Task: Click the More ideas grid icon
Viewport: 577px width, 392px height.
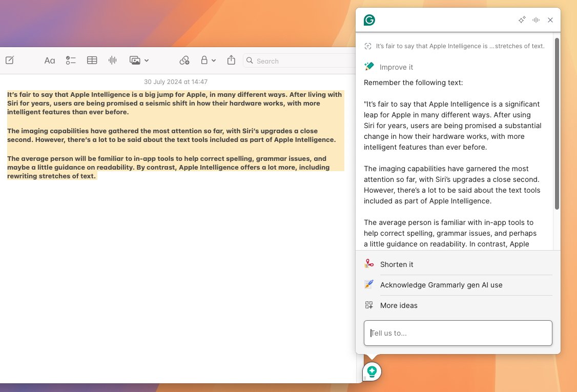Action: pos(369,305)
